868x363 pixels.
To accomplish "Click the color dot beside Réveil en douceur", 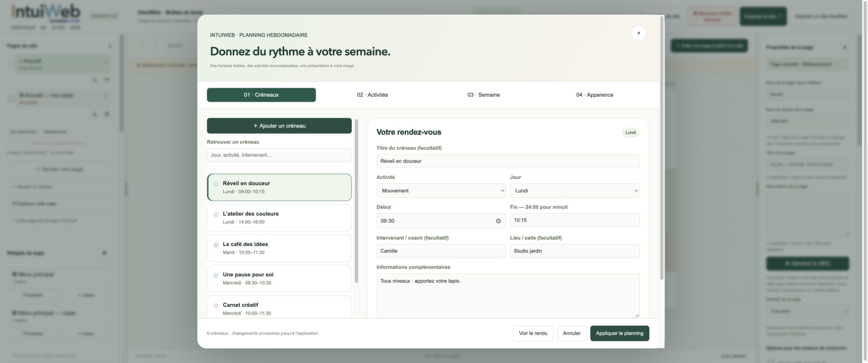I will [x=216, y=184].
